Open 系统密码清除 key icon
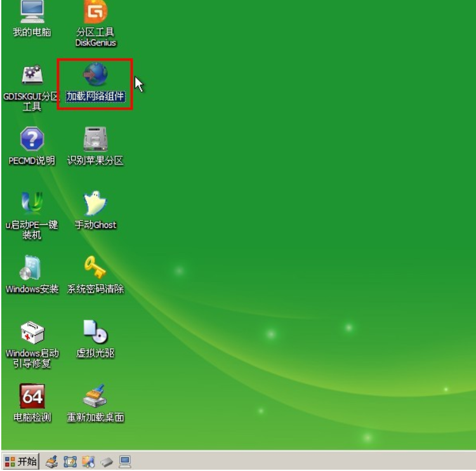This screenshot has height=471, width=476. (95, 267)
